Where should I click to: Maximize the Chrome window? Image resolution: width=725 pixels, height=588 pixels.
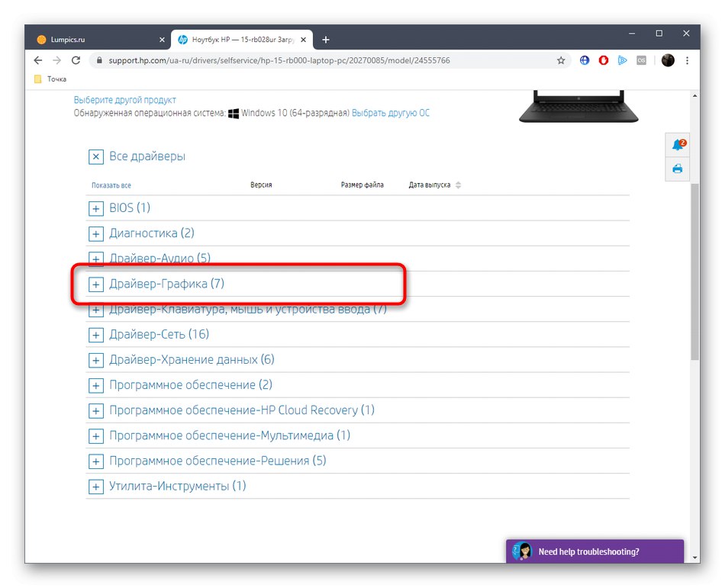coord(659,34)
